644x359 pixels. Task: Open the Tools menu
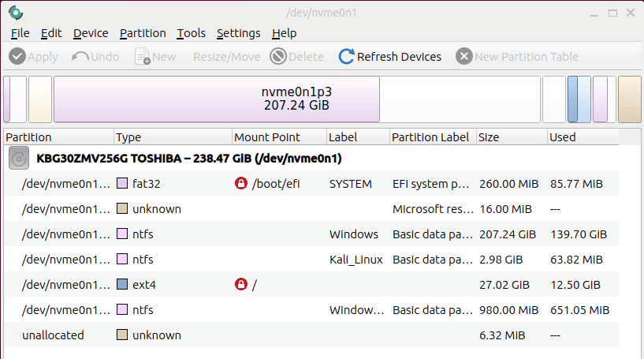tap(191, 33)
